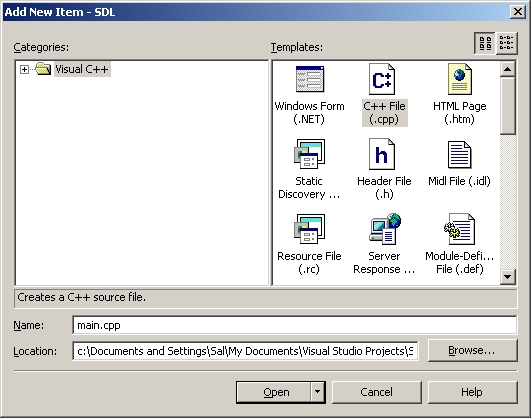531x418 pixels.
Task: Pick the Resource File (.rc) icon
Action: tap(310, 229)
